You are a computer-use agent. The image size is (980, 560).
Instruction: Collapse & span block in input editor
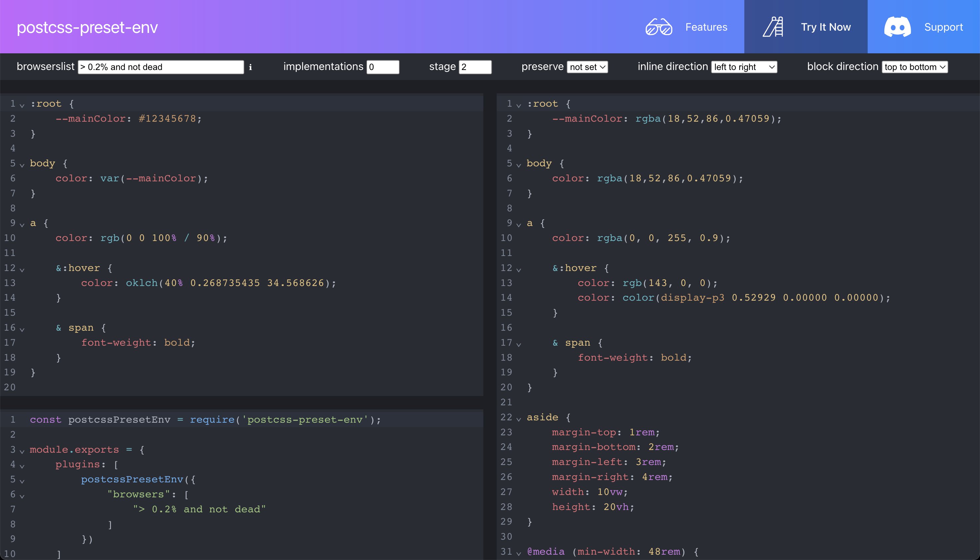(x=22, y=329)
